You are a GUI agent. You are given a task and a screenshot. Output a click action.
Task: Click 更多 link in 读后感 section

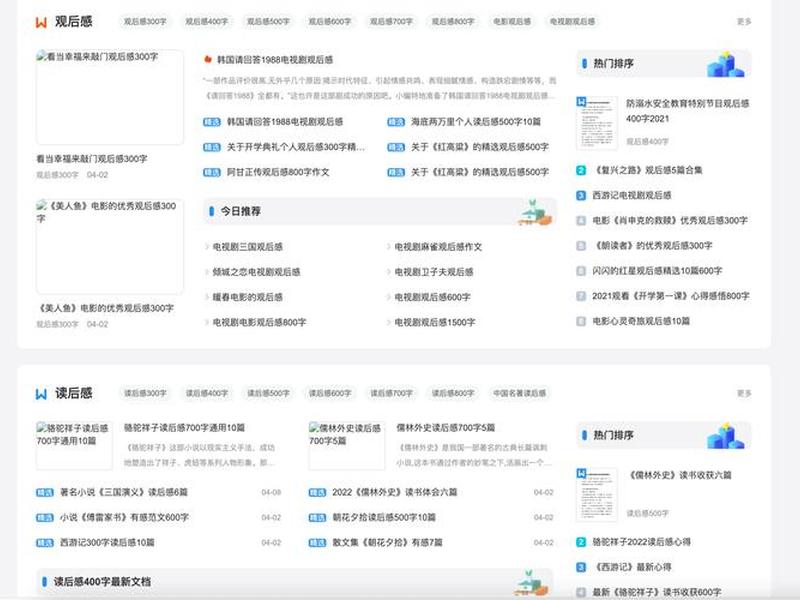point(744,393)
